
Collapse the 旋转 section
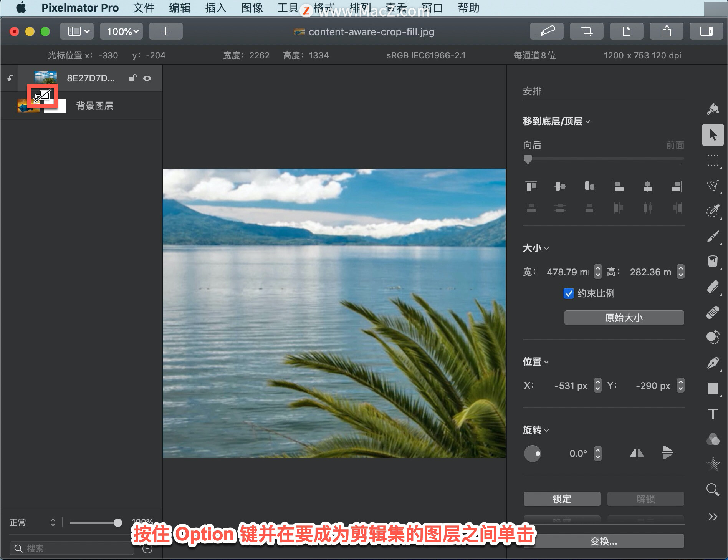click(x=536, y=430)
